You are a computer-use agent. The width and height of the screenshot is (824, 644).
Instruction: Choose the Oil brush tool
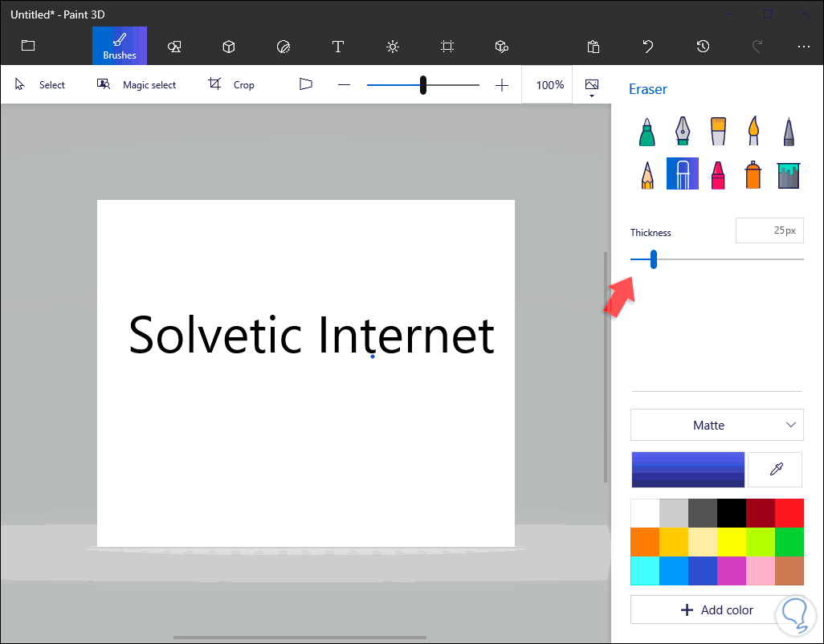(x=718, y=131)
